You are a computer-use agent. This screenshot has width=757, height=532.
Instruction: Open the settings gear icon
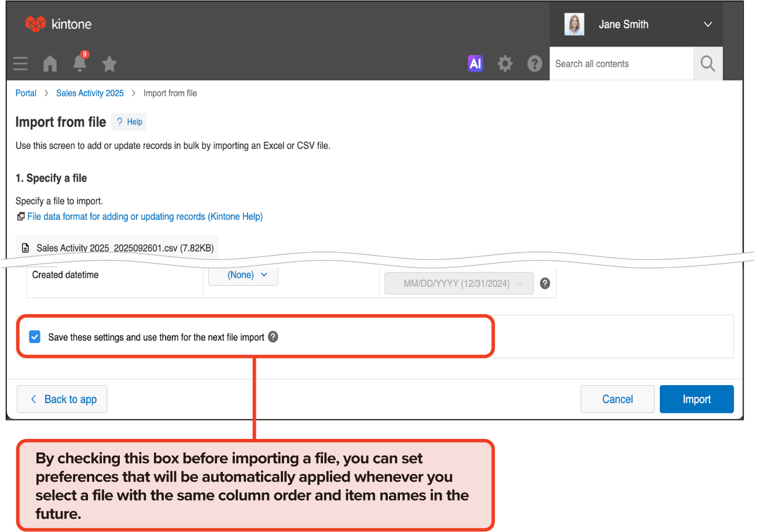click(x=505, y=64)
